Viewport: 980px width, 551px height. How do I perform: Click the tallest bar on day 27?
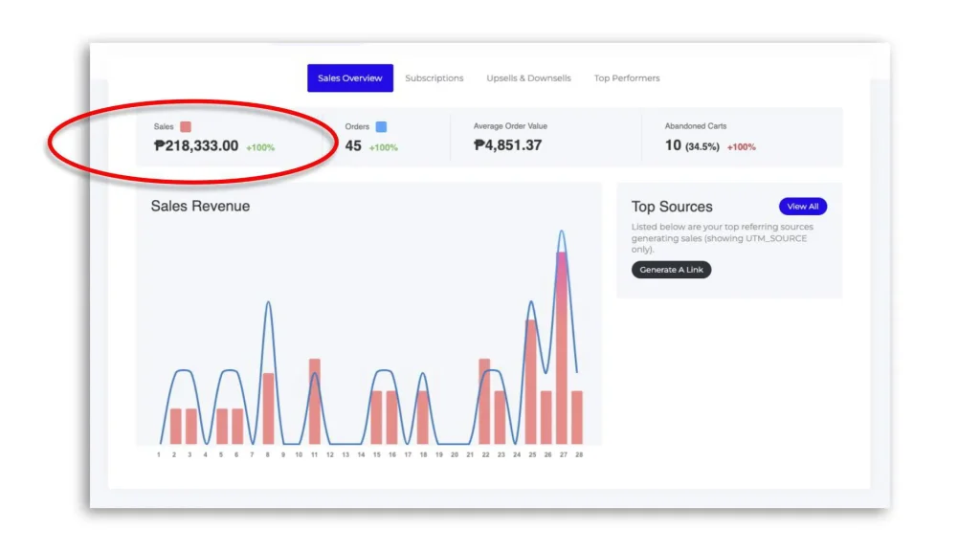tap(562, 348)
